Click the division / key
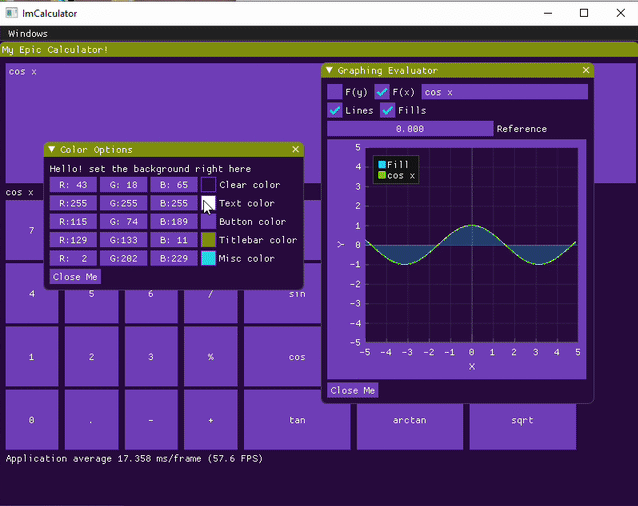The width and height of the screenshot is (638, 506). (x=210, y=307)
